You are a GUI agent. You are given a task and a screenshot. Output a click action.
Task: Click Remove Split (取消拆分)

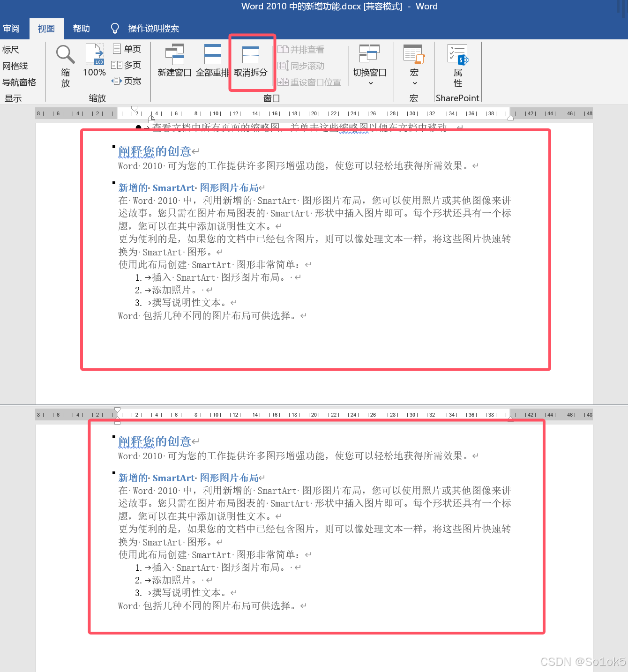[251, 61]
